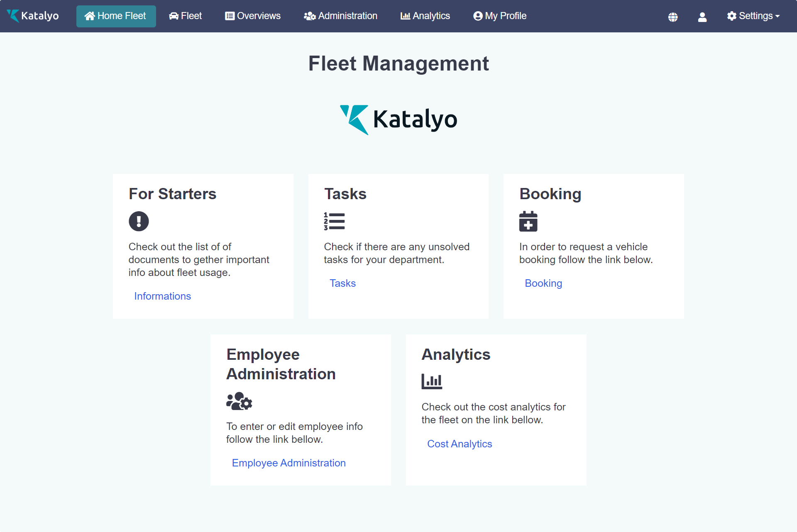This screenshot has width=797, height=532.
Task: Click the calendar plus icon in Booking card
Action: pos(528,221)
